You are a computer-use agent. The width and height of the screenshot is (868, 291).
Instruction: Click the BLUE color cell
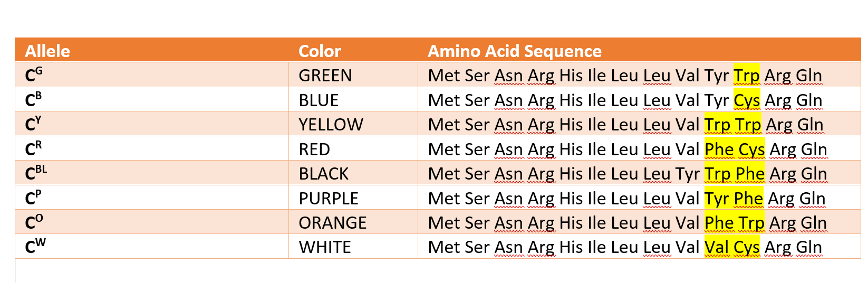[x=319, y=100]
